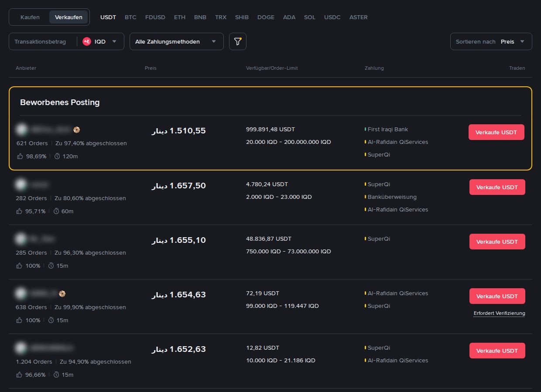Select the BTC coin tab
The image size is (541, 392).
[x=130, y=17]
